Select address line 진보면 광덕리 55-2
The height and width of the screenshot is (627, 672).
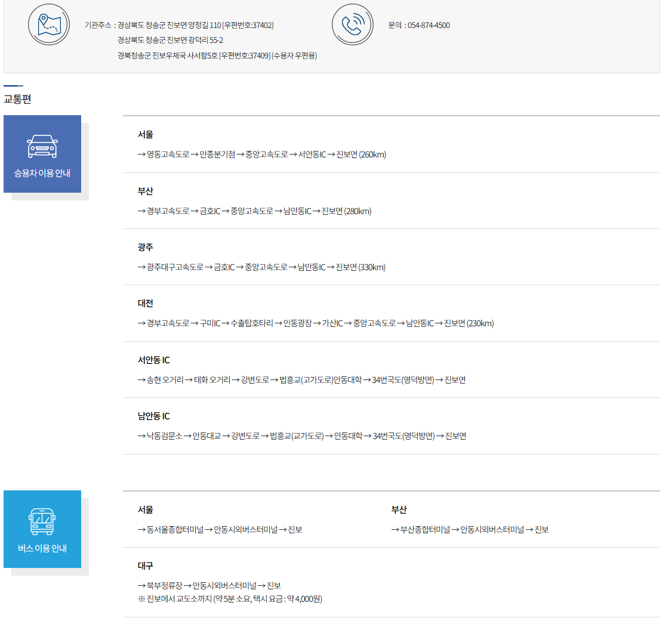[170, 40]
